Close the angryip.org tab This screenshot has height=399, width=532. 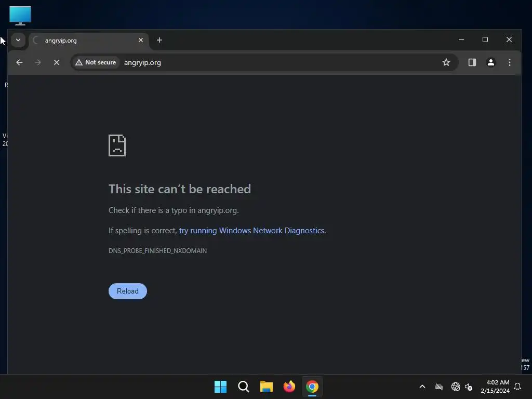point(141,40)
